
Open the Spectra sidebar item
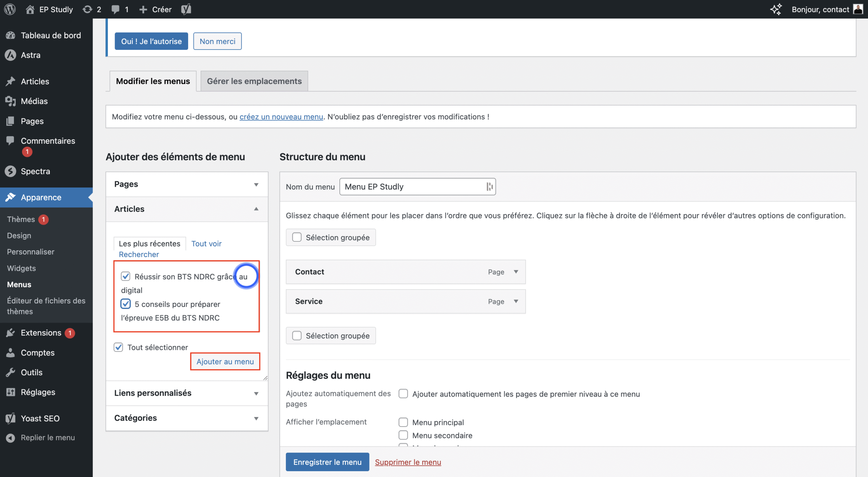pos(35,171)
